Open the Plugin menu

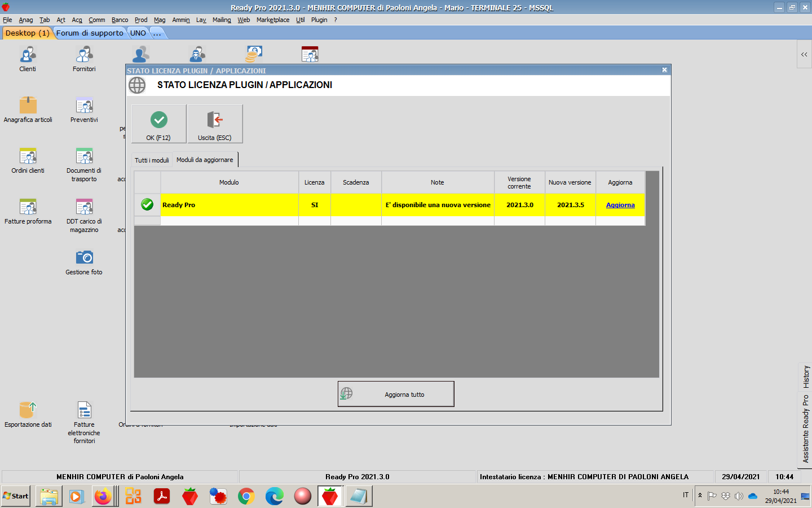319,20
